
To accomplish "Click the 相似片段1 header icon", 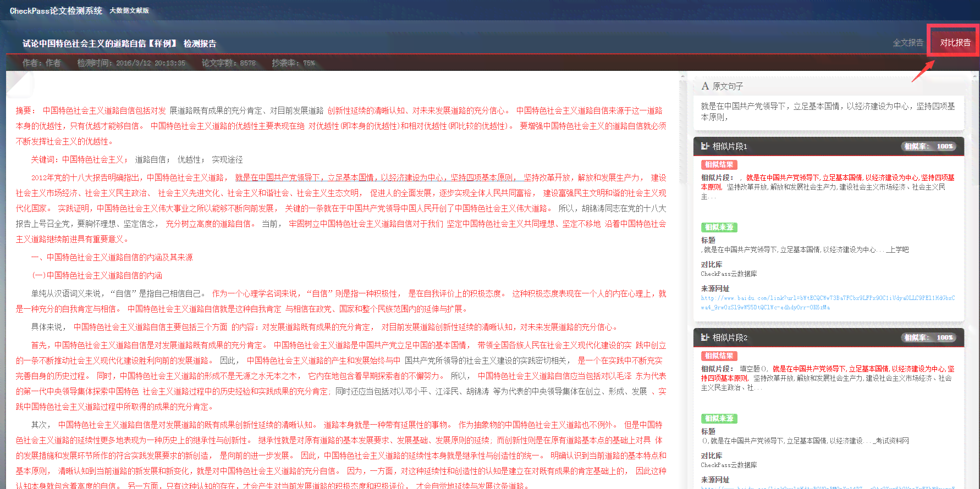I will pyautogui.click(x=705, y=146).
